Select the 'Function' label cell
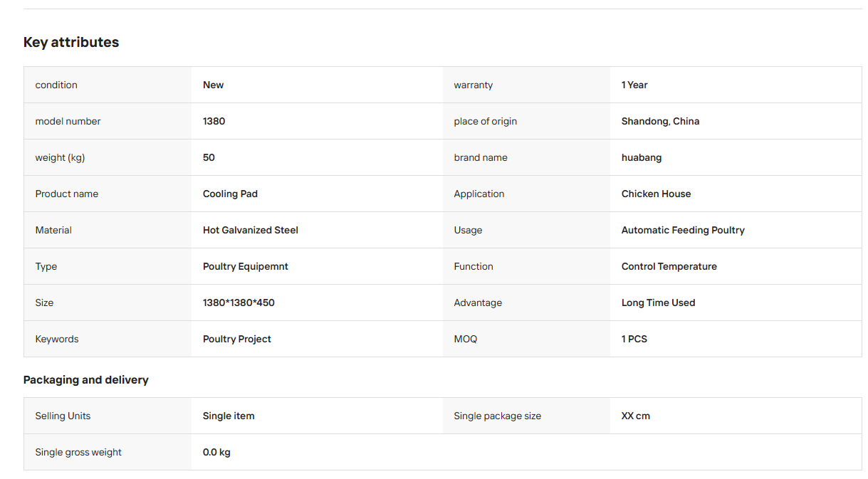Viewport: 868px width, 479px height. pos(527,266)
